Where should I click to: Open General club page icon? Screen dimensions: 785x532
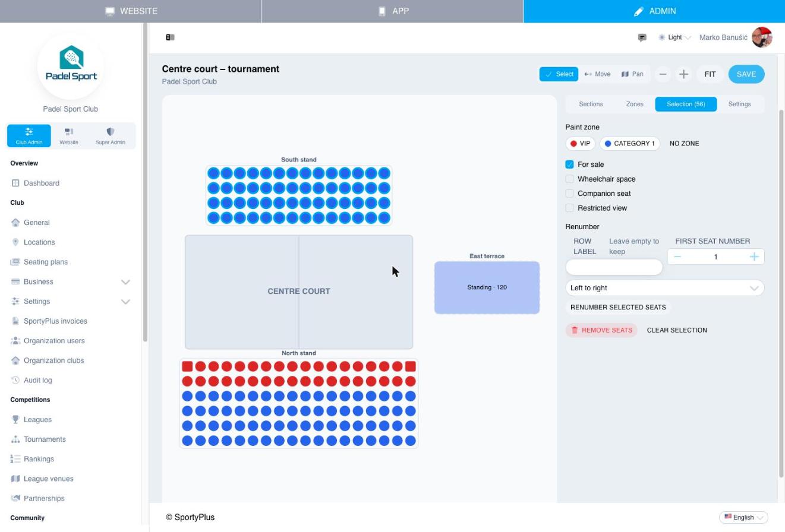[x=15, y=223]
